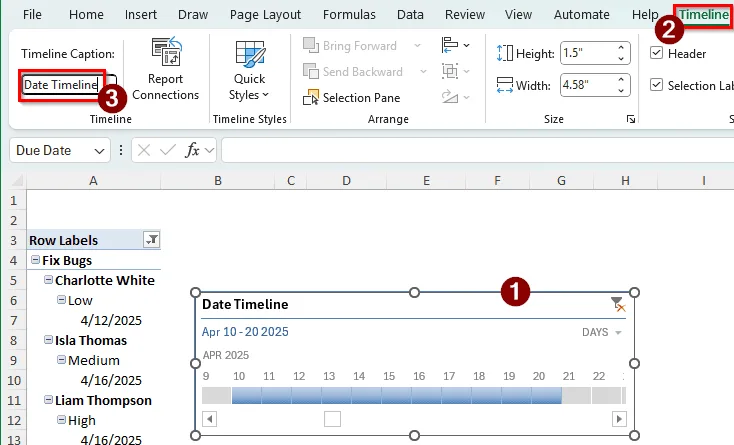Open the Selection Pane
Viewport: 734px width, 445px height.
(352, 98)
